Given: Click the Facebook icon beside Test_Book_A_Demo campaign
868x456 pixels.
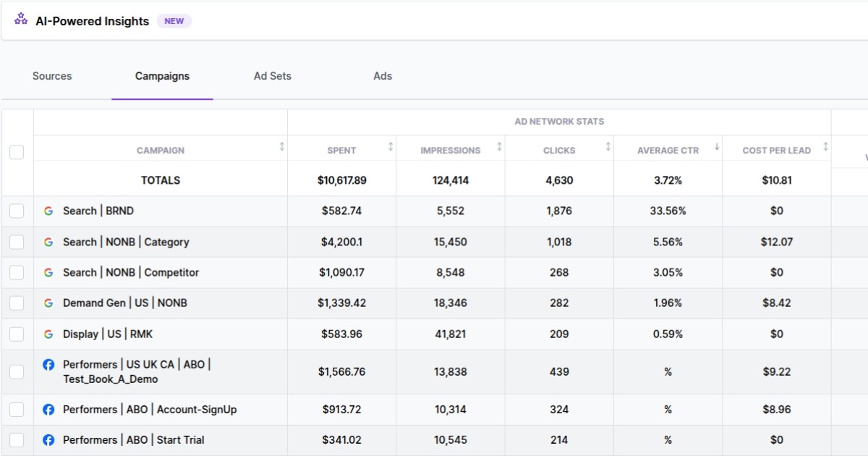Looking at the screenshot, I should click(x=48, y=365).
